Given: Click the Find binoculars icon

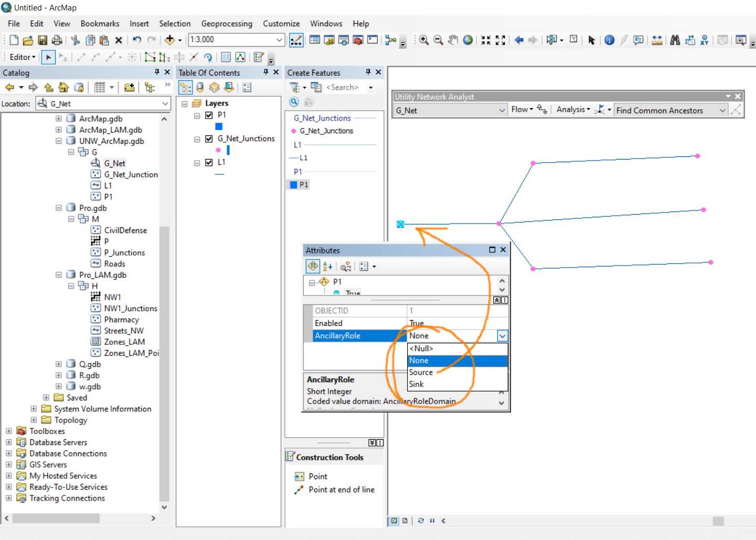Looking at the screenshot, I should [675, 40].
